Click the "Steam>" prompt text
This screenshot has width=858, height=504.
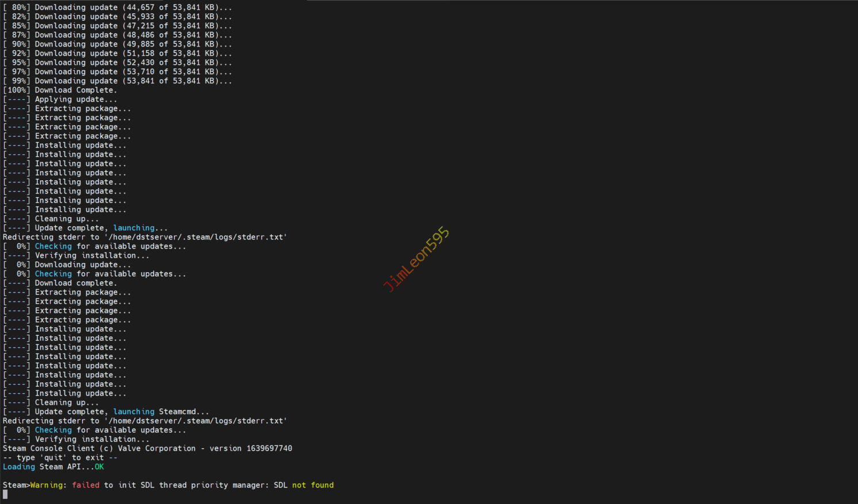tap(16, 485)
